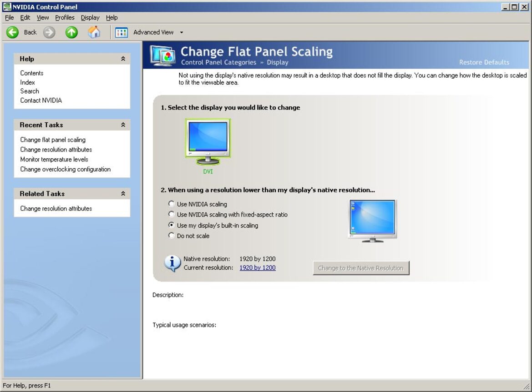This screenshot has width=532, height=392.
Task: Open Search in Help panel
Action: pos(30,91)
